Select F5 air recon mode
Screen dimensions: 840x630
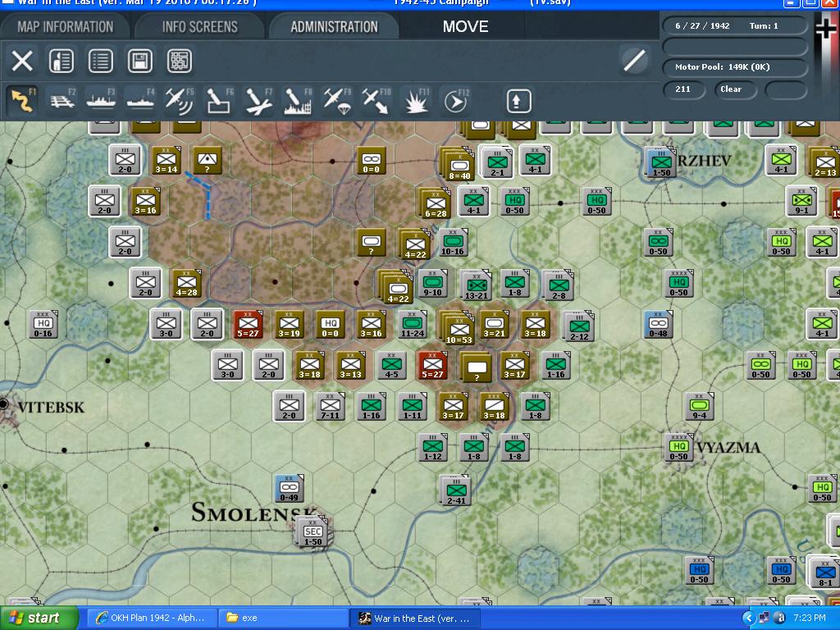pyautogui.click(x=180, y=101)
